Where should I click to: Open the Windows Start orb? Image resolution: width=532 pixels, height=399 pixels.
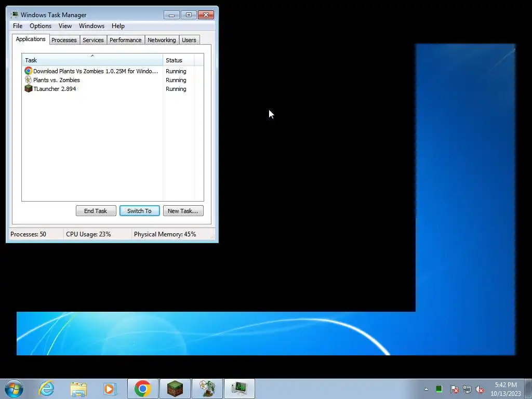[14, 389]
